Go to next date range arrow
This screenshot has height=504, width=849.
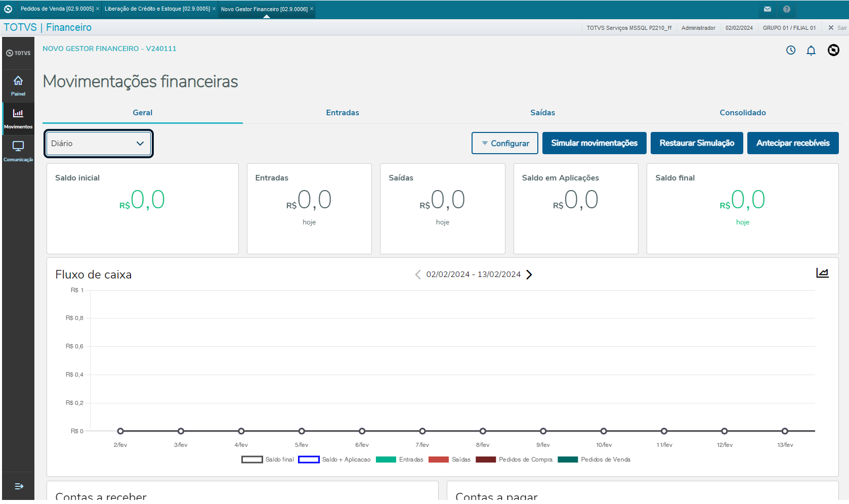(x=529, y=274)
